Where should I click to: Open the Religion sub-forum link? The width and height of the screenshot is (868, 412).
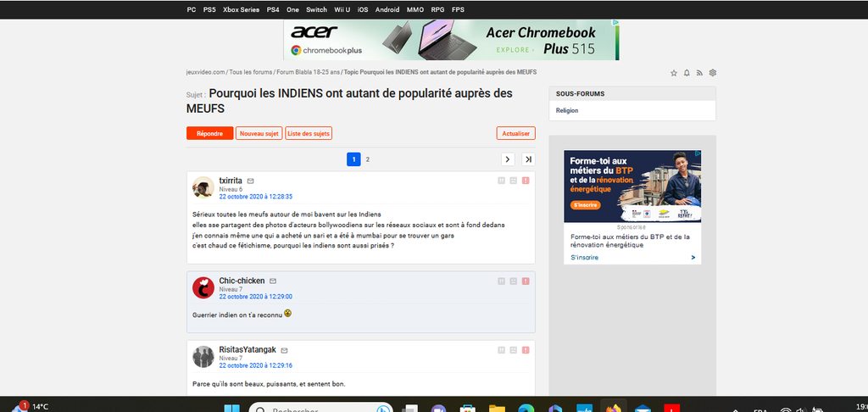[567, 110]
